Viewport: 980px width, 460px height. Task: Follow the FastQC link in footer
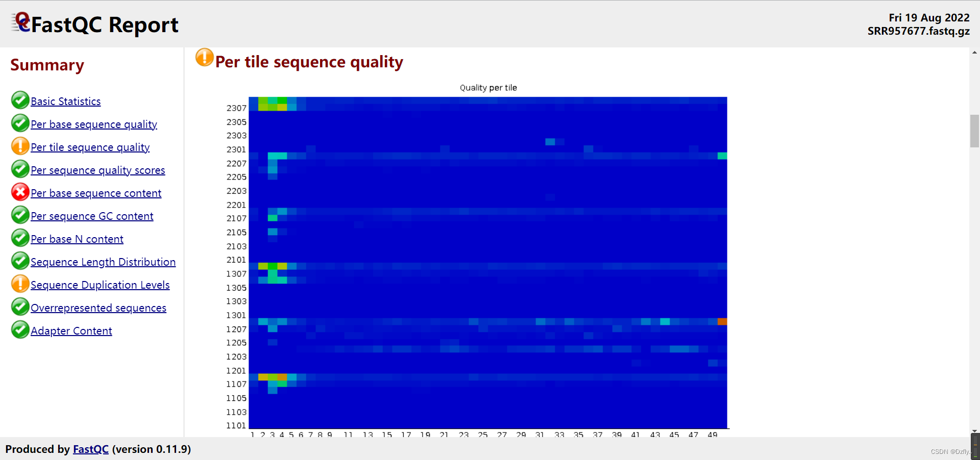91,449
